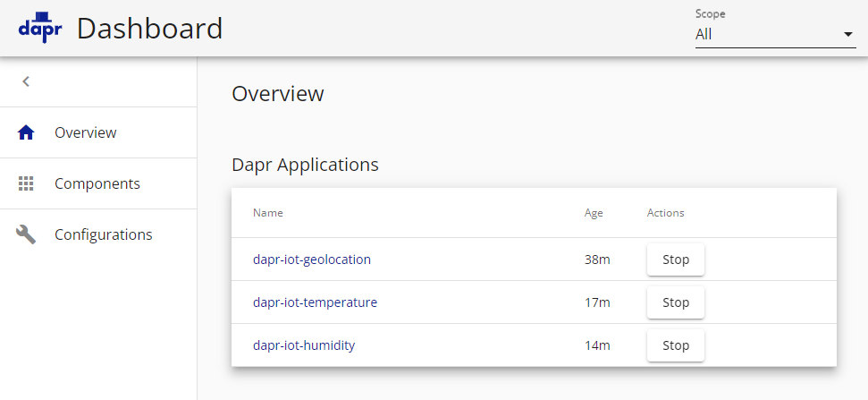Click the Dapr logo in header
Screen dimensions: 868x400
pos(40,28)
